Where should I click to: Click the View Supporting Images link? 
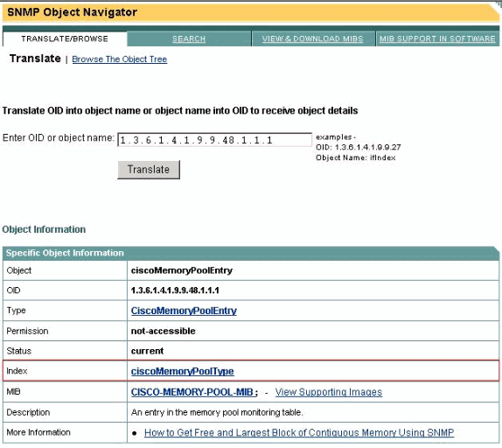[329, 392]
